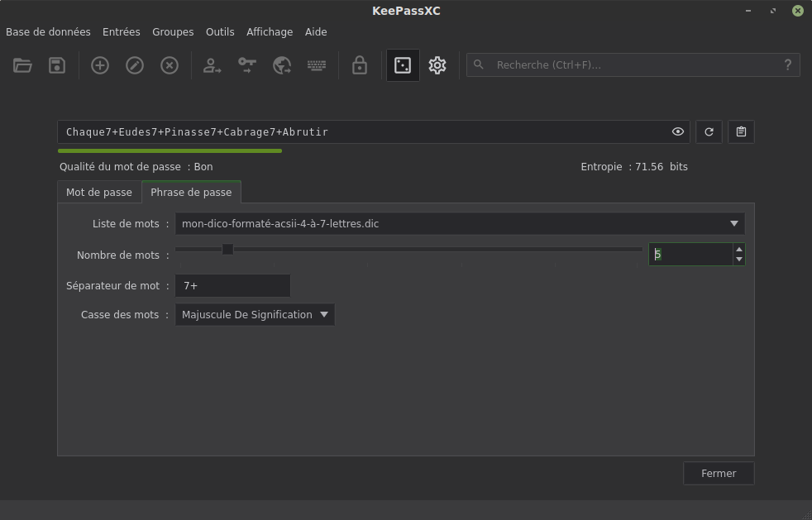Screen dimensions: 812x520
Task: Select the Phrase de passe tab
Action: pos(191,192)
